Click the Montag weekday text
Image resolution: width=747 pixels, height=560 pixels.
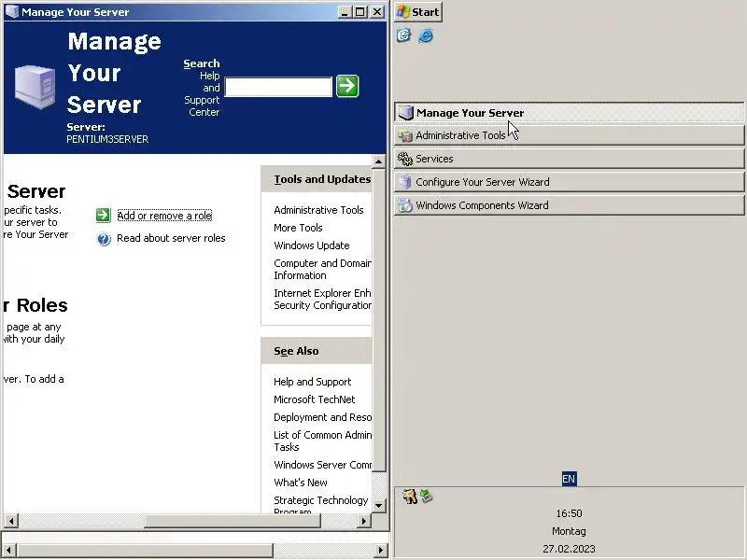tap(569, 531)
